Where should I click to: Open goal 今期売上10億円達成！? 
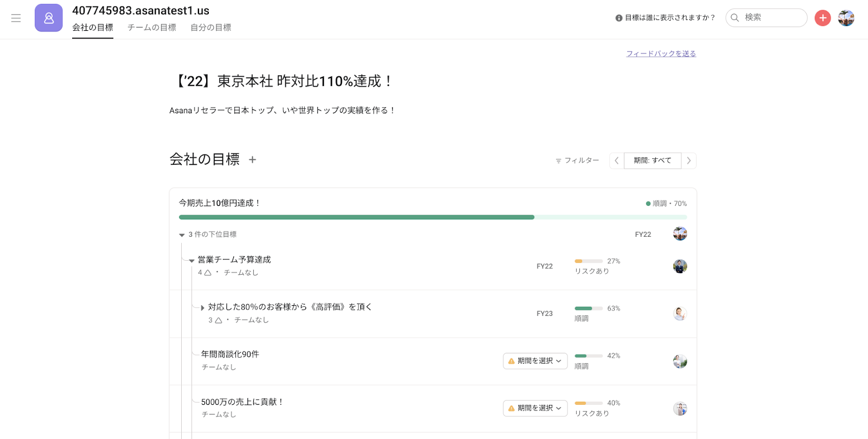pyautogui.click(x=220, y=203)
